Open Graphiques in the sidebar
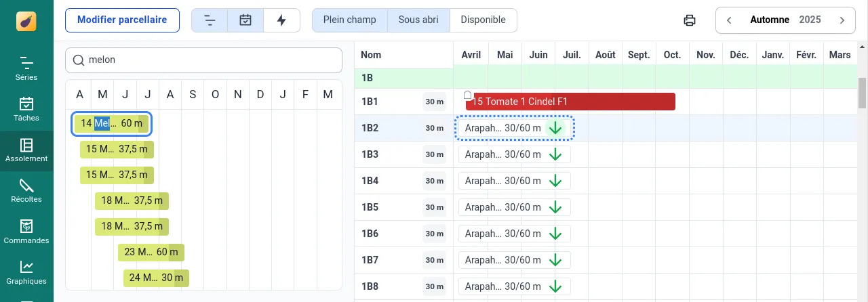This screenshot has width=868, height=302. point(26,272)
